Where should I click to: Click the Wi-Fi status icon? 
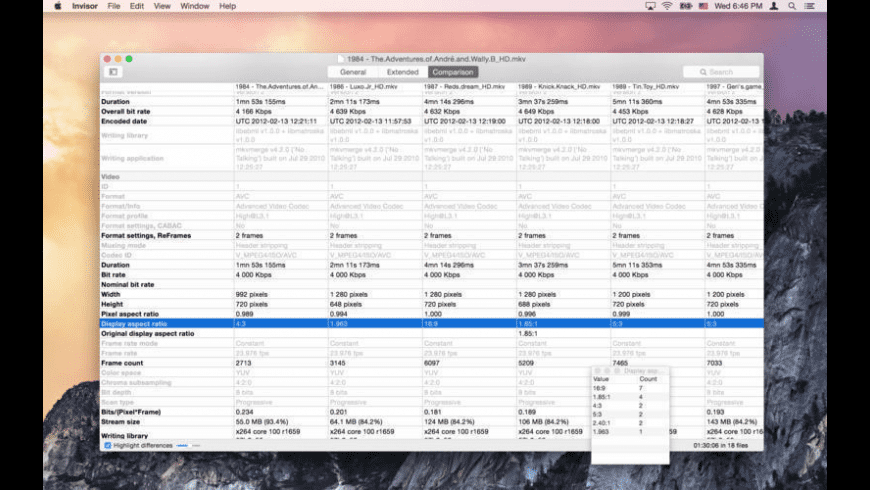[667, 6]
